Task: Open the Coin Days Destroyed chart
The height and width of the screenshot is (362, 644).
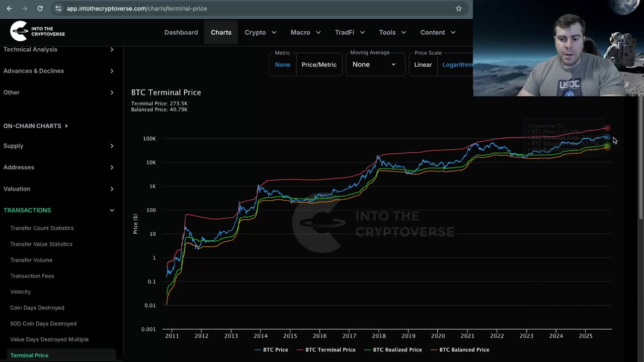Action: click(x=37, y=308)
